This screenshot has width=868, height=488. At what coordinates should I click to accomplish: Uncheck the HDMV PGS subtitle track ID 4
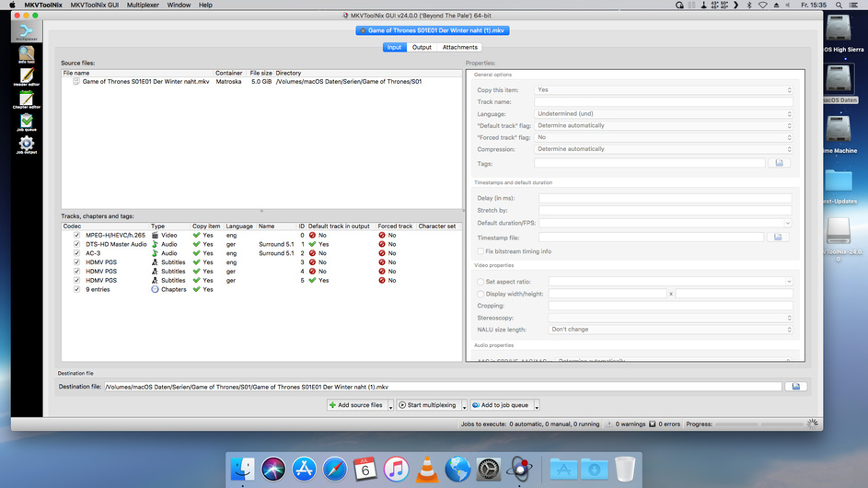tap(77, 271)
